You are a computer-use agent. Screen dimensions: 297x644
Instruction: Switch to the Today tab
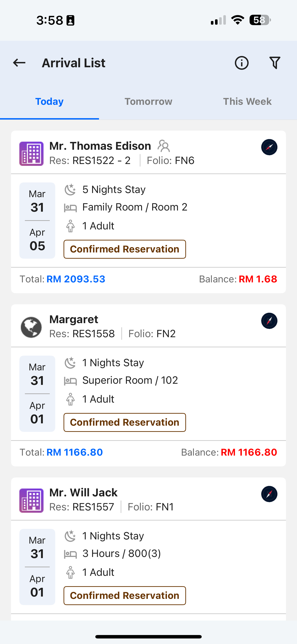[49, 102]
